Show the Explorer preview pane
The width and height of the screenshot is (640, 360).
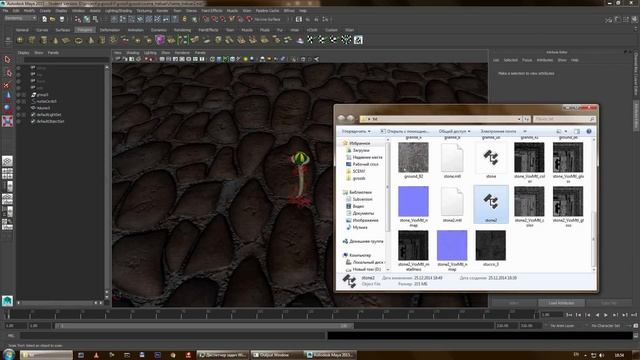(x=577, y=131)
